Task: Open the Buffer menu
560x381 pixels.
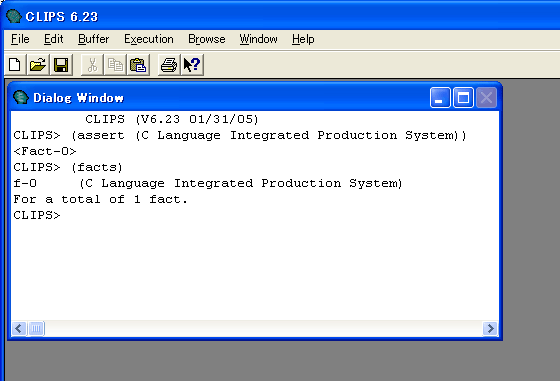Action: [94, 39]
